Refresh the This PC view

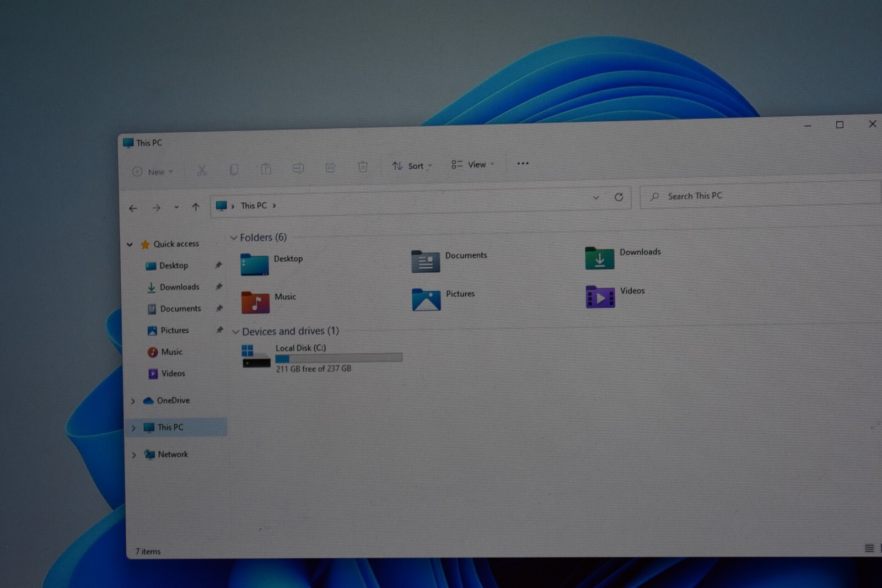coord(619,197)
